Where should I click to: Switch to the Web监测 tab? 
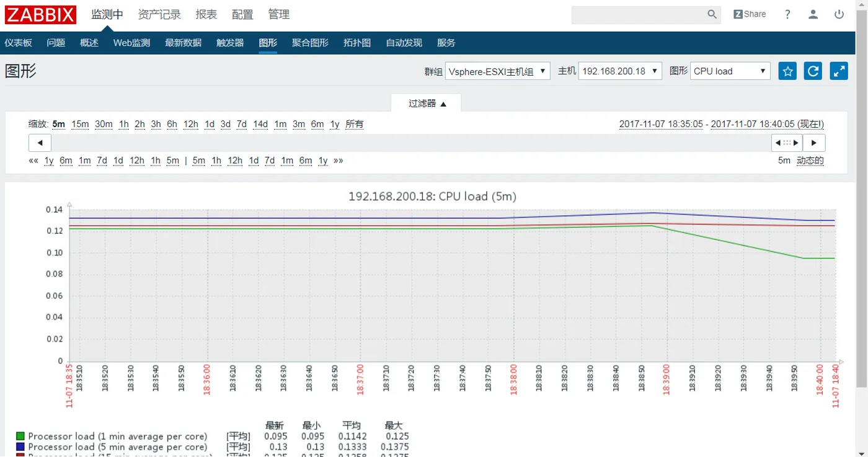click(x=131, y=43)
